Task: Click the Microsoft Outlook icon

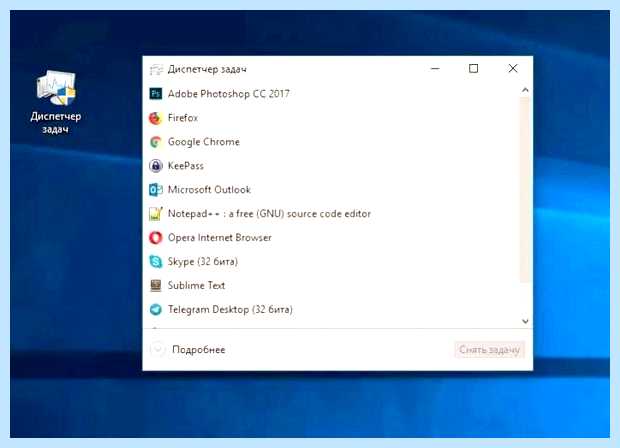Action: [x=155, y=190]
